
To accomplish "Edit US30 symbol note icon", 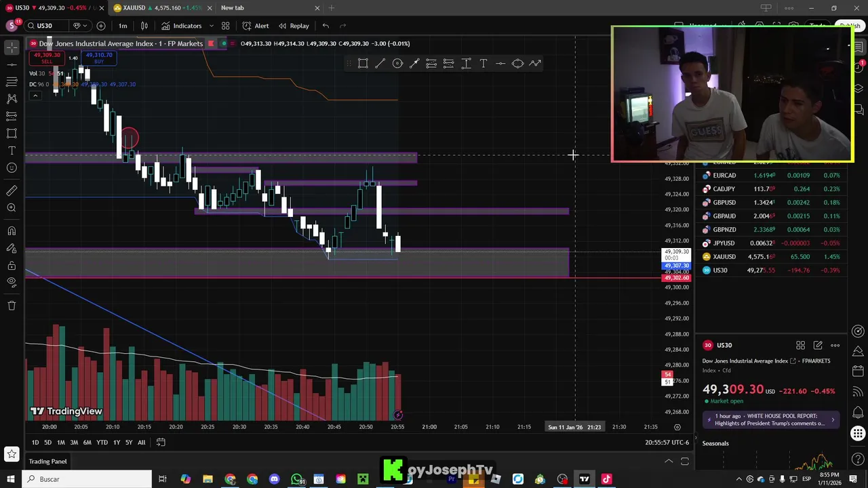I will coord(818,346).
